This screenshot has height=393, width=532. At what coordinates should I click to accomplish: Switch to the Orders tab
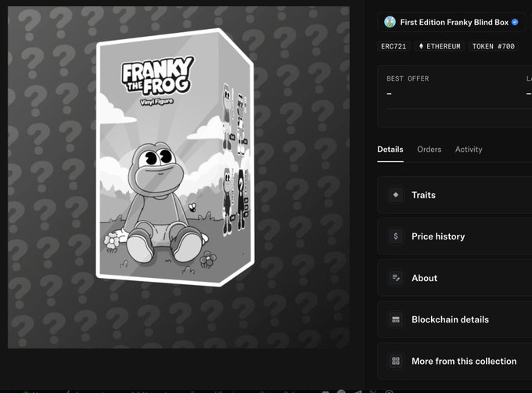pyautogui.click(x=430, y=150)
